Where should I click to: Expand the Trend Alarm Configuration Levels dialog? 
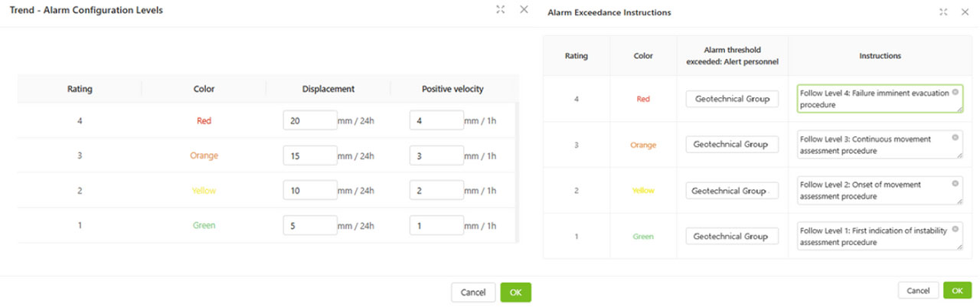(500, 9)
